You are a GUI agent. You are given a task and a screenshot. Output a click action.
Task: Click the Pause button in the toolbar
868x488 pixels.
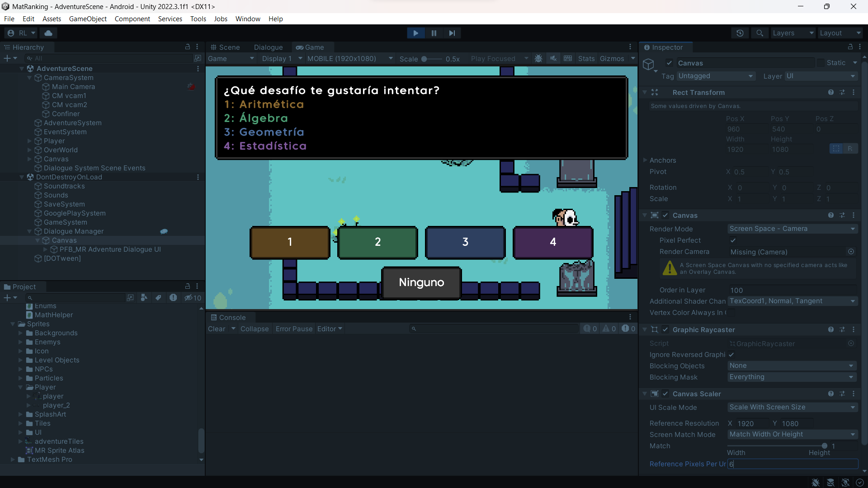(x=434, y=33)
